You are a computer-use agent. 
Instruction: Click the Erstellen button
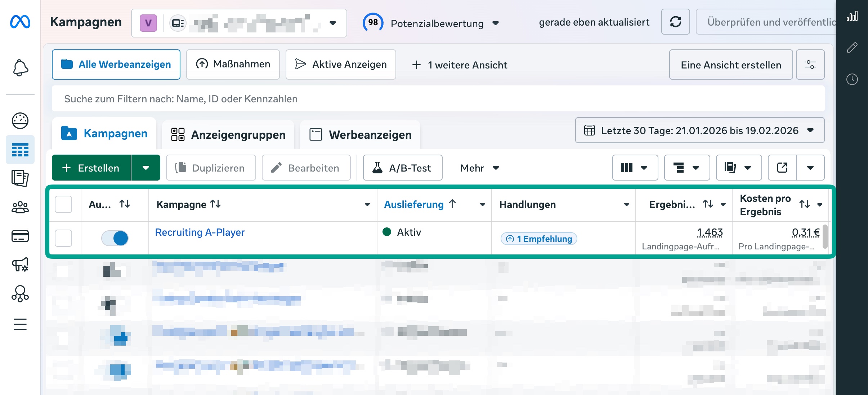(x=91, y=168)
